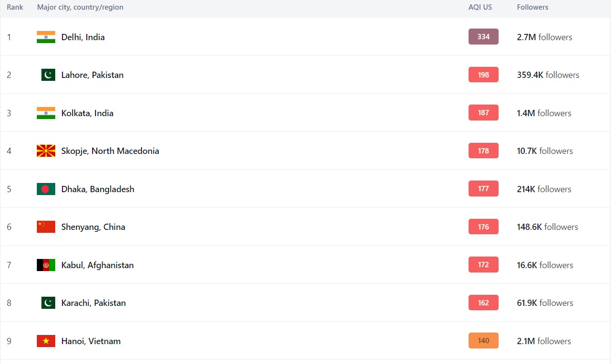The image size is (611, 364).
Task: Click rank number 7 in Kabul row
Action: (x=9, y=265)
